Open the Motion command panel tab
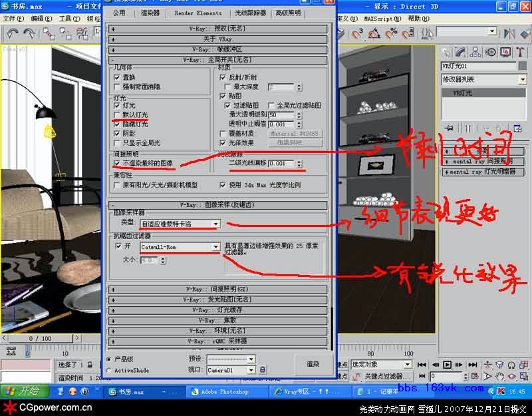This screenshot has height=416, width=532. click(490, 52)
